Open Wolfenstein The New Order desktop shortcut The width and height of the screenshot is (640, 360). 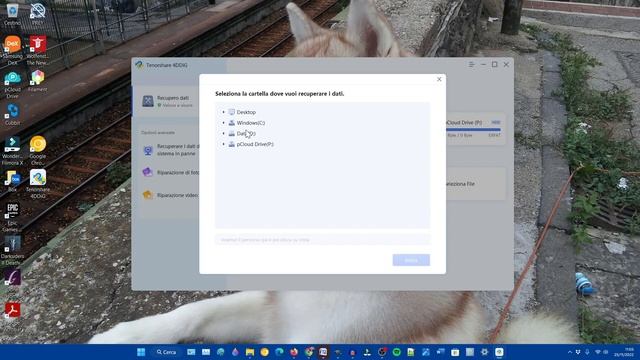point(38,51)
